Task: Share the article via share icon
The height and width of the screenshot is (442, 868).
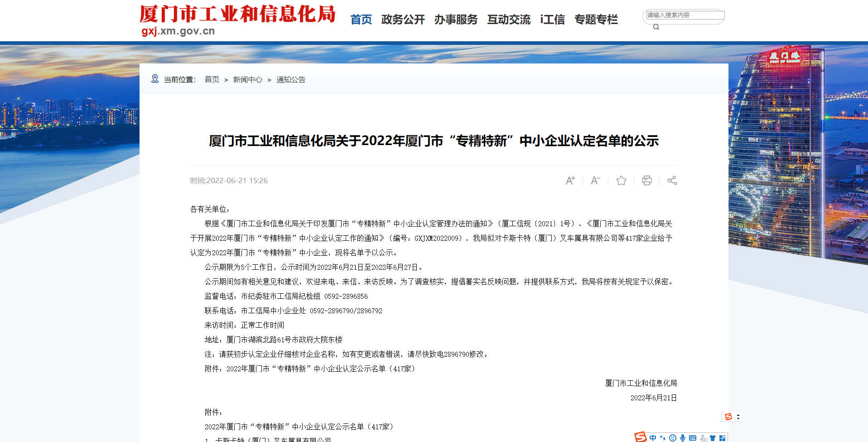Action: [x=672, y=180]
